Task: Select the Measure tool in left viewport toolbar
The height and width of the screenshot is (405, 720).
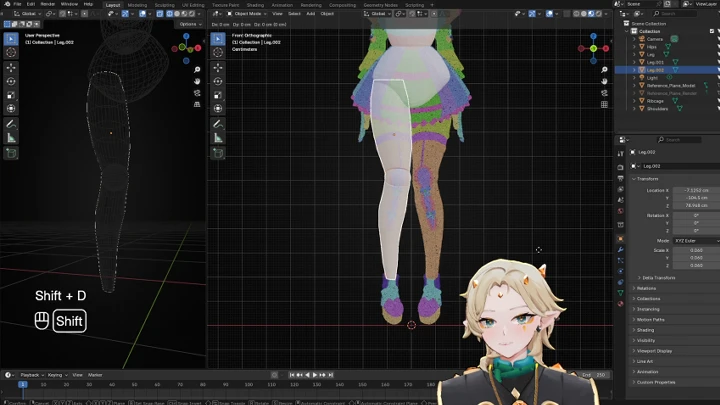Action: (x=11, y=138)
